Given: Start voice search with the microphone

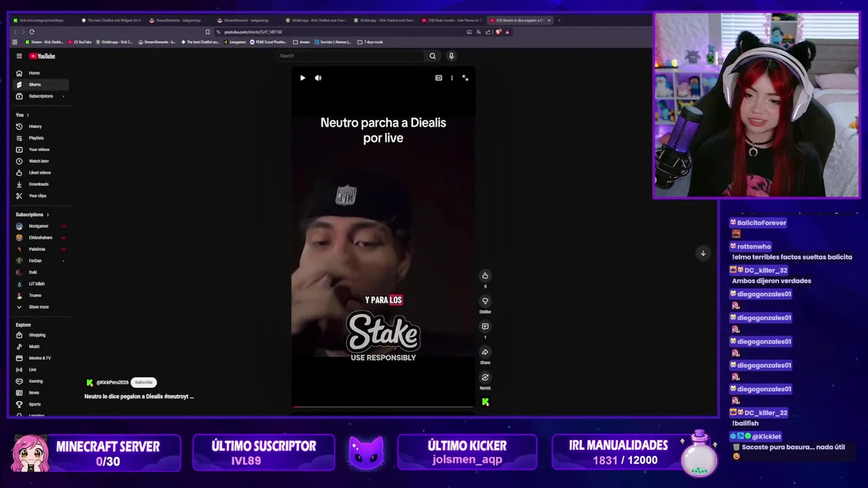Looking at the screenshot, I should pyautogui.click(x=451, y=56).
